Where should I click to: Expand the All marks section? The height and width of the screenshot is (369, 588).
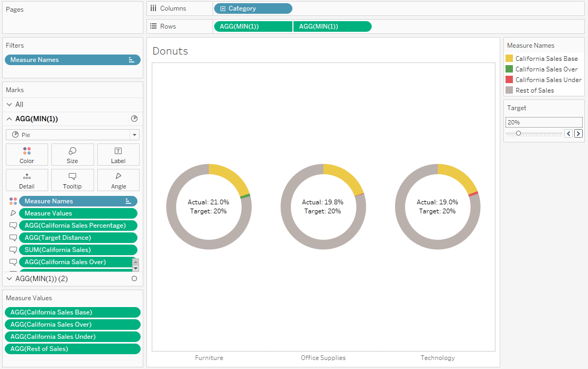[x=10, y=104]
